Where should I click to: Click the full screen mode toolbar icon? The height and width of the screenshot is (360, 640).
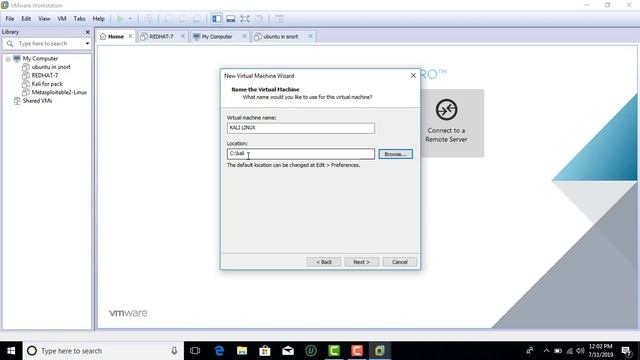pyautogui.click(x=244, y=19)
